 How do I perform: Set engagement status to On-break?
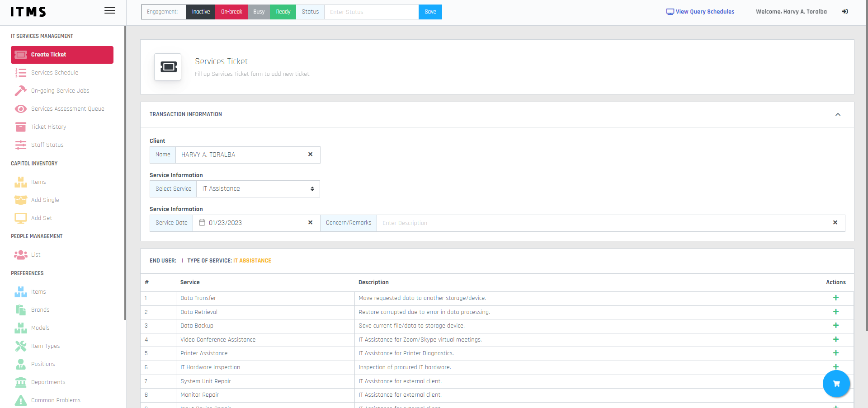(231, 12)
